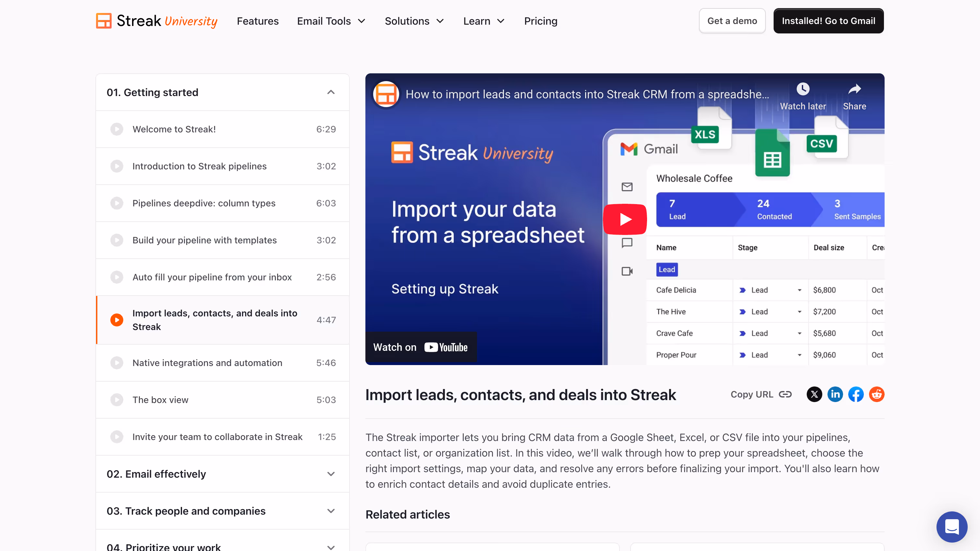Share on Reddit icon
The image size is (980, 551).
(x=876, y=394)
